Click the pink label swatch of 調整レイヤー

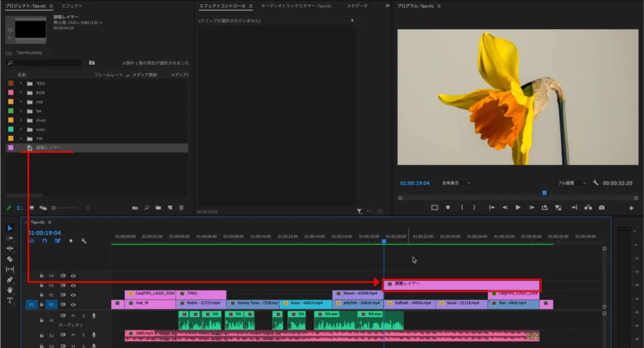click(x=11, y=147)
